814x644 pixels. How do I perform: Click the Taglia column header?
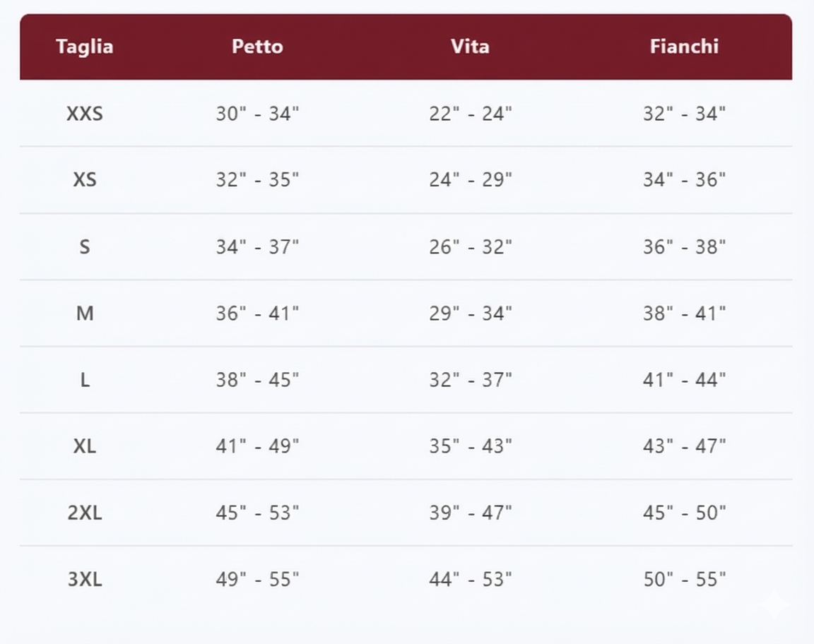point(85,47)
